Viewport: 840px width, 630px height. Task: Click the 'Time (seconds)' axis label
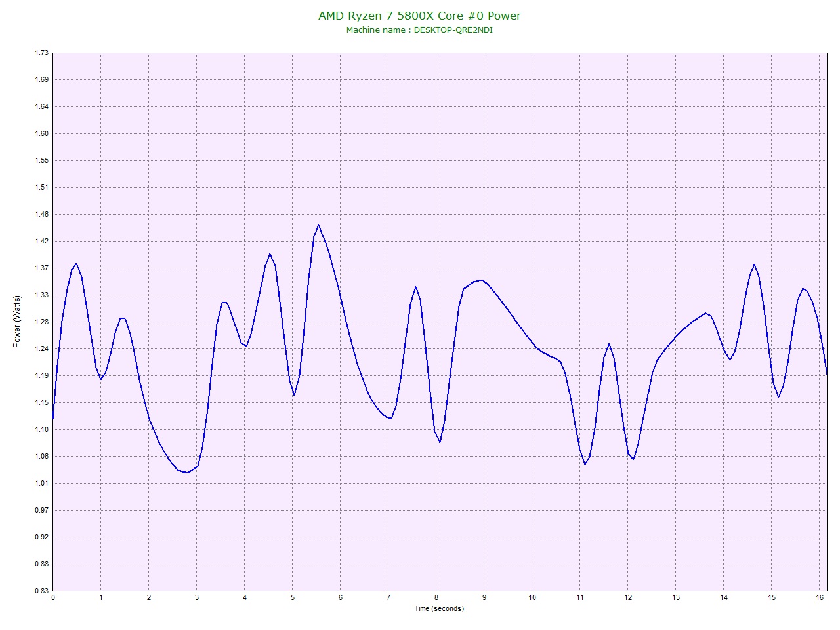(x=439, y=608)
